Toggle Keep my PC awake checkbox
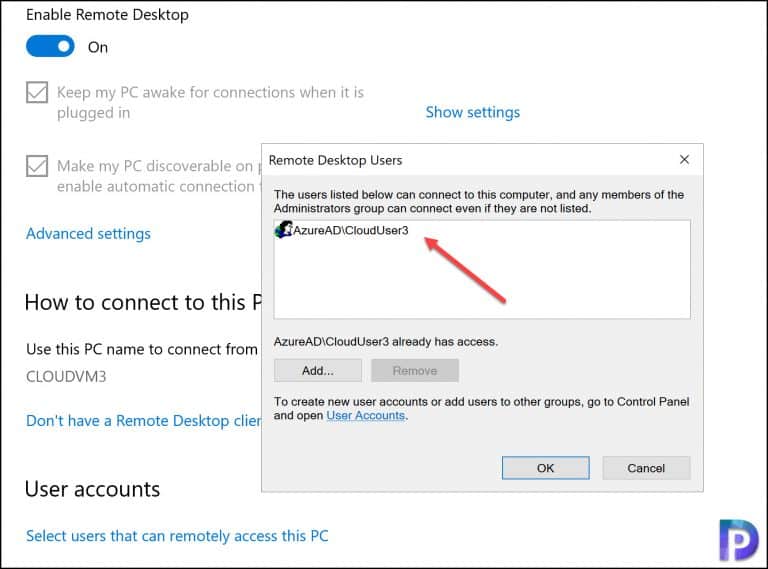 point(37,92)
